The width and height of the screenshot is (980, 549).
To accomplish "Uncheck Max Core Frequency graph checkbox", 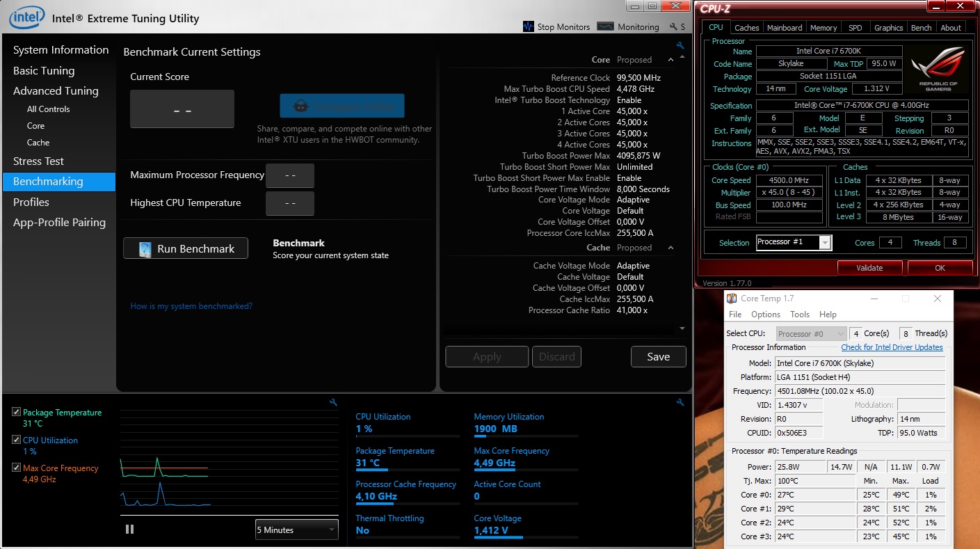I will (16, 468).
